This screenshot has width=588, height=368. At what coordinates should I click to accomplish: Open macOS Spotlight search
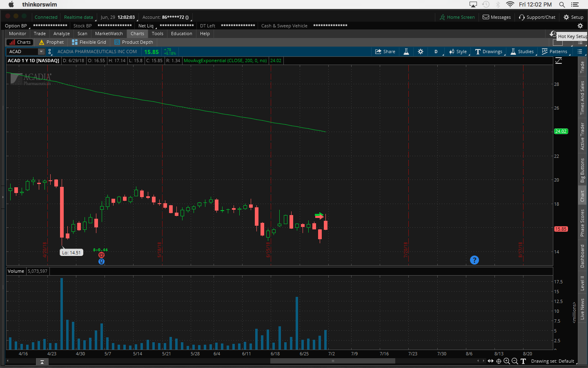pos(562,4)
